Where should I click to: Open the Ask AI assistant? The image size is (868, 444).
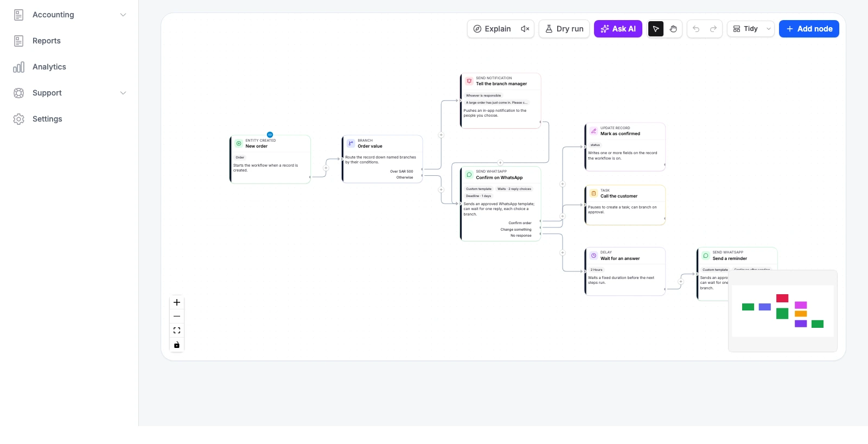click(x=618, y=29)
